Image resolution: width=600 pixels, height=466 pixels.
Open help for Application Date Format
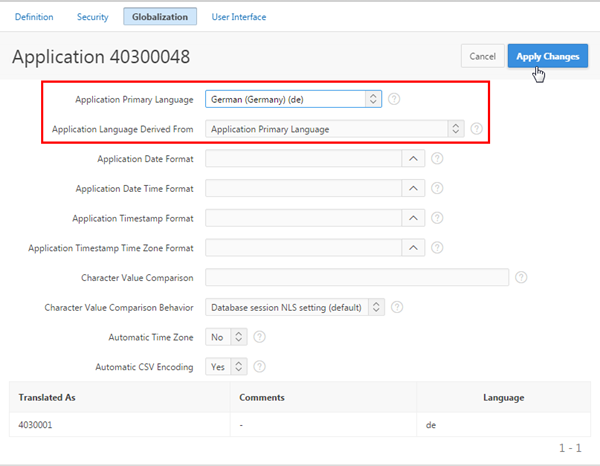coord(437,158)
